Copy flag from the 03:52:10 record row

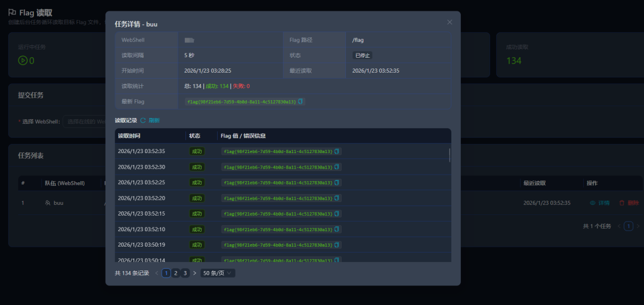point(337,229)
